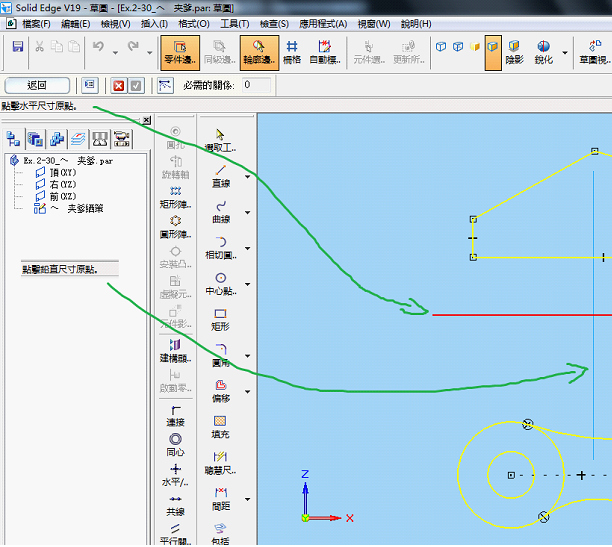Toggle the 零件邊.. part edges button

click(180, 53)
